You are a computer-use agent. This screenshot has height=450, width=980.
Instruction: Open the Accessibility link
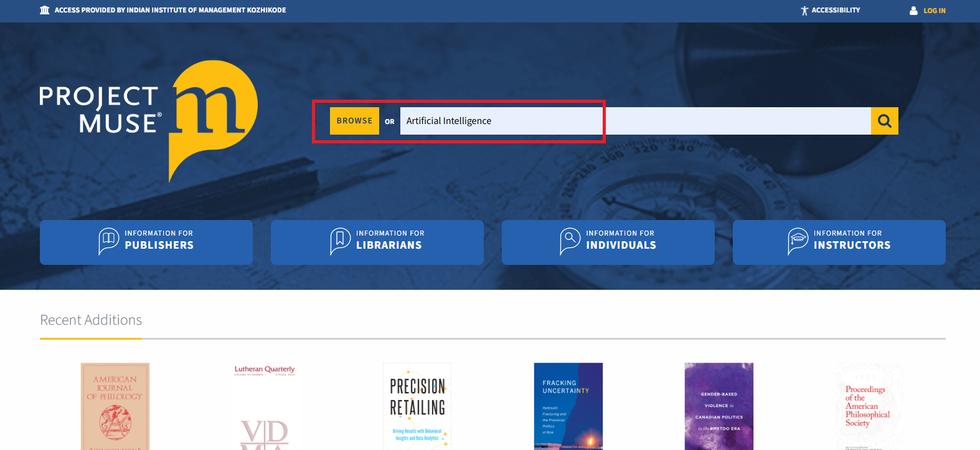tap(836, 10)
